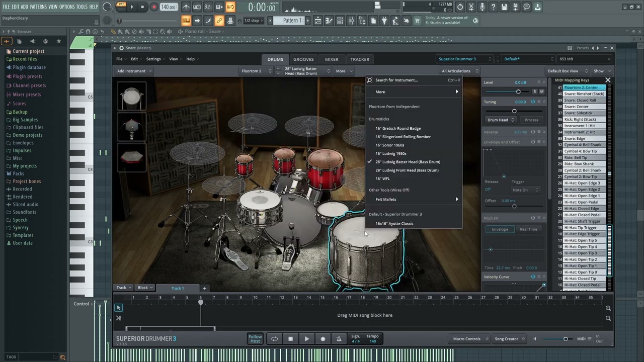Switch to the MIXER tab
Screen dimensions: 644x362
[x=332, y=59]
